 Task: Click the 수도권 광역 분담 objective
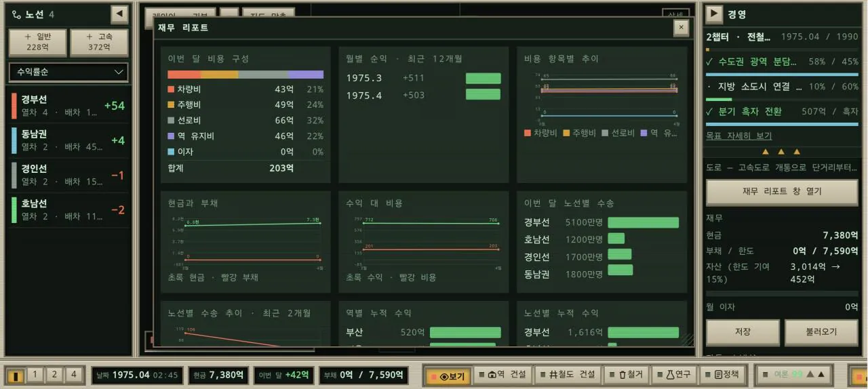click(x=782, y=62)
